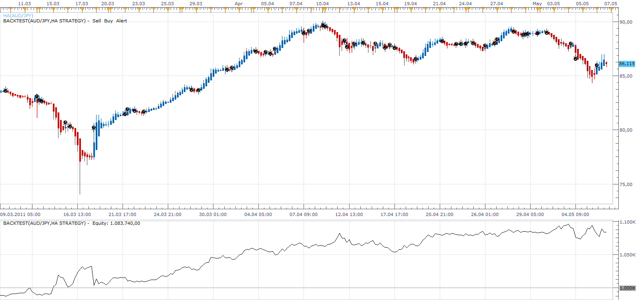Click the long wick candle low near 74
The image size is (644, 300).
coord(80,194)
